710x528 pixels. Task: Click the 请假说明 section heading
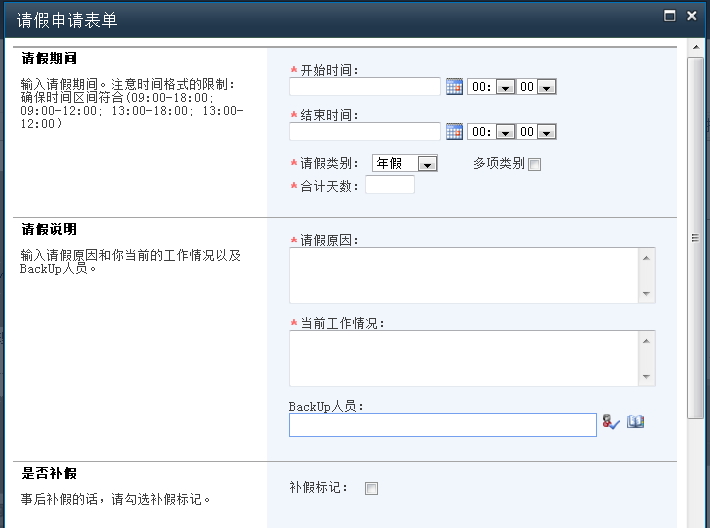coord(49,229)
